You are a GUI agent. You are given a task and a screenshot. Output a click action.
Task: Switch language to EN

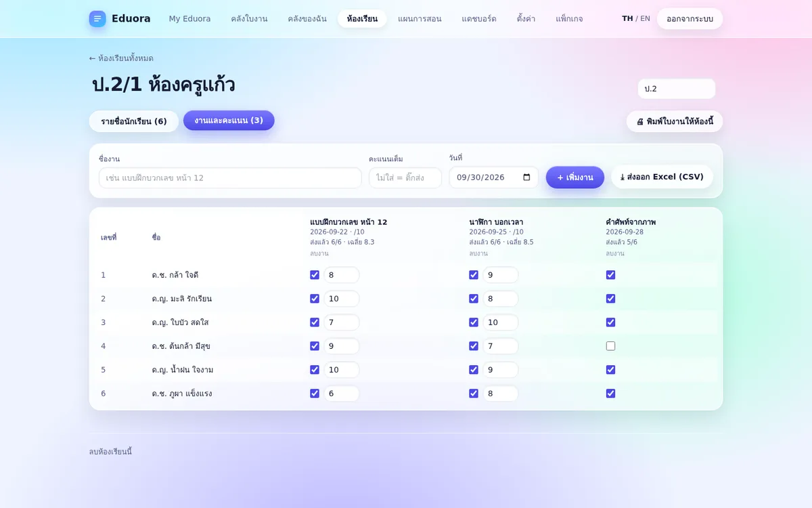point(645,19)
